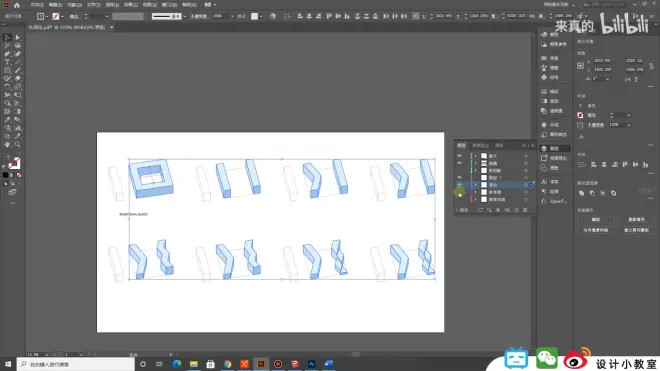Screen dimensions: 660x371
Task: Open the fill color dropdown in control bar
Action: pyautogui.click(x=46, y=16)
